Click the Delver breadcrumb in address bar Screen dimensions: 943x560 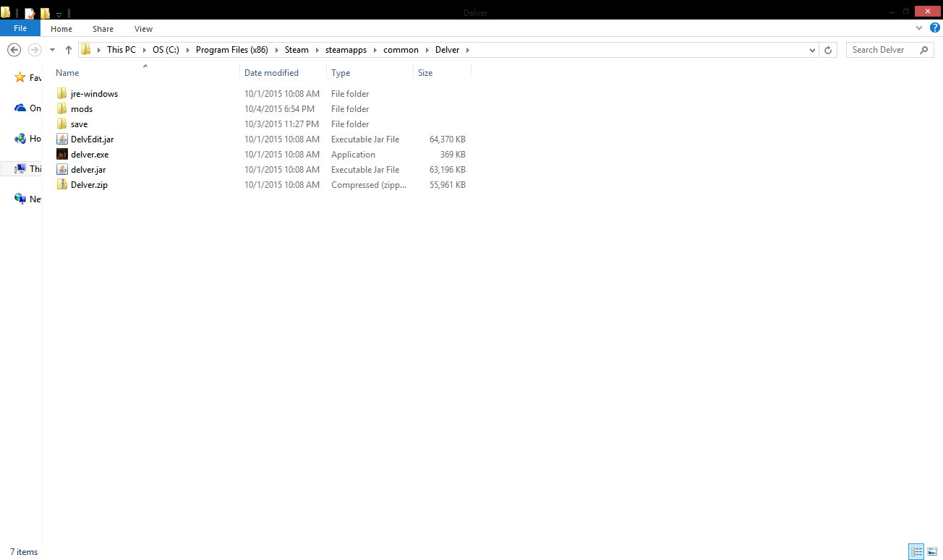tap(447, 50)
